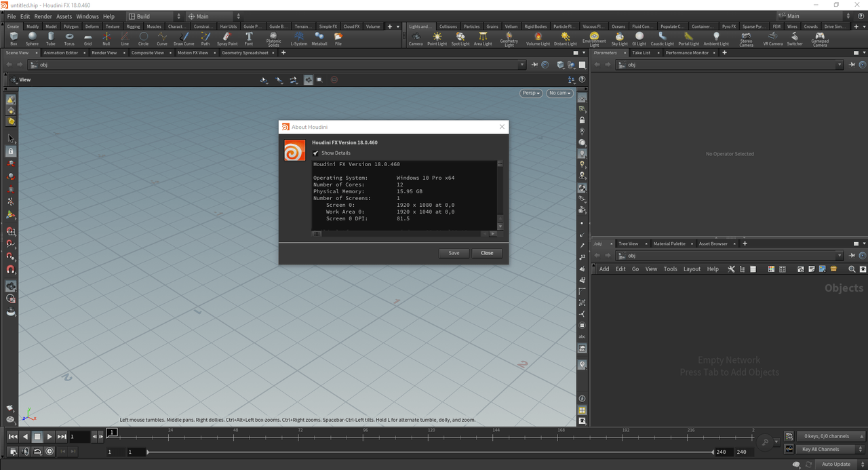Open the Persp viewport dropdown
The height and width of the screenshot is (470, 868).
pyautogui.click(x=531, y=93)
